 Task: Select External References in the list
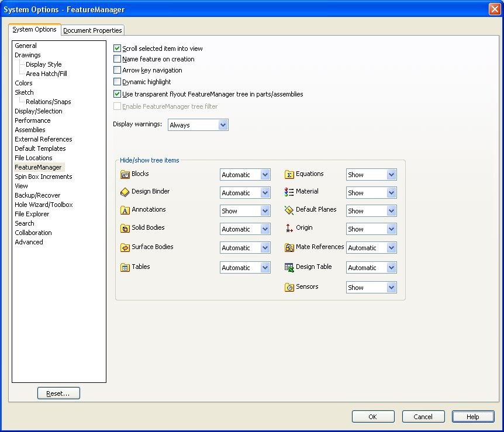coord(43,139)
